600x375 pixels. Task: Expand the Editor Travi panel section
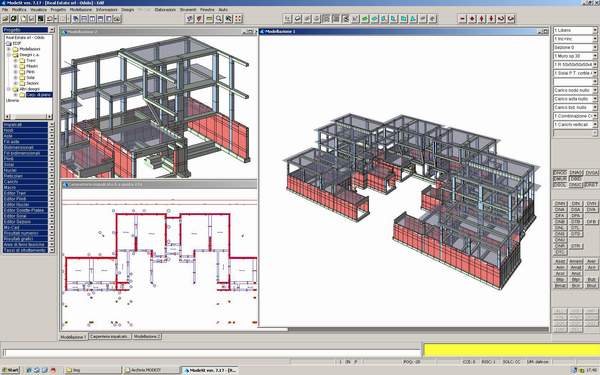coord(51,193)
